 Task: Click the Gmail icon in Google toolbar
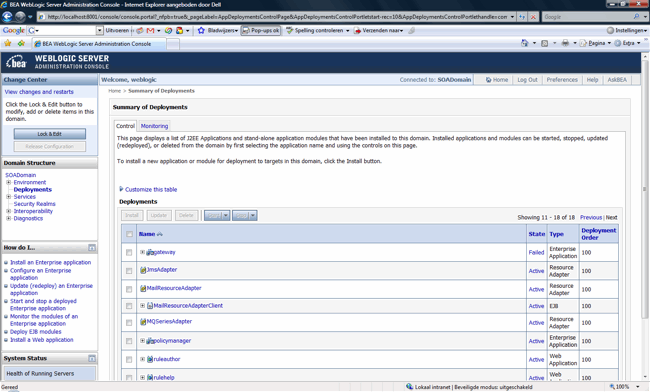coord(150,31)
